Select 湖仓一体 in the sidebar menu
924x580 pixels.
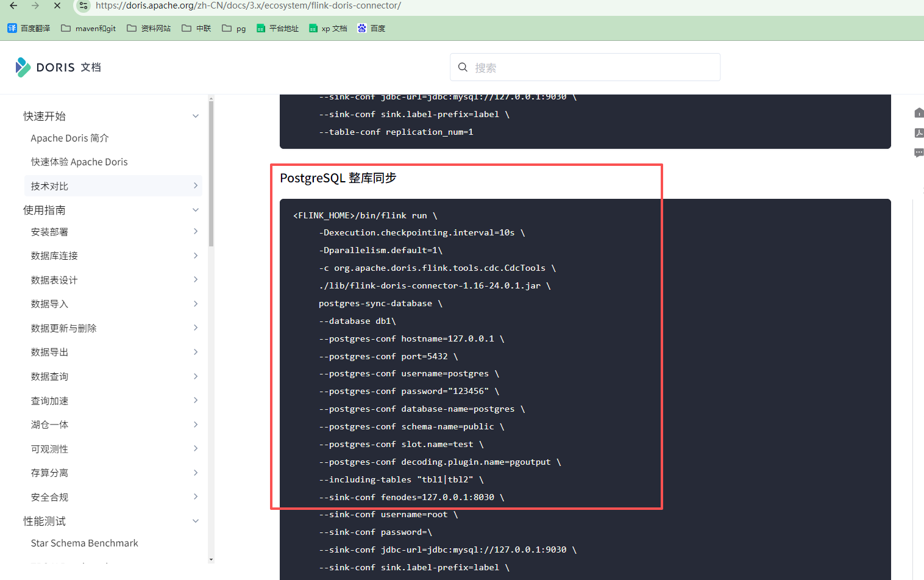click(50, 424)
